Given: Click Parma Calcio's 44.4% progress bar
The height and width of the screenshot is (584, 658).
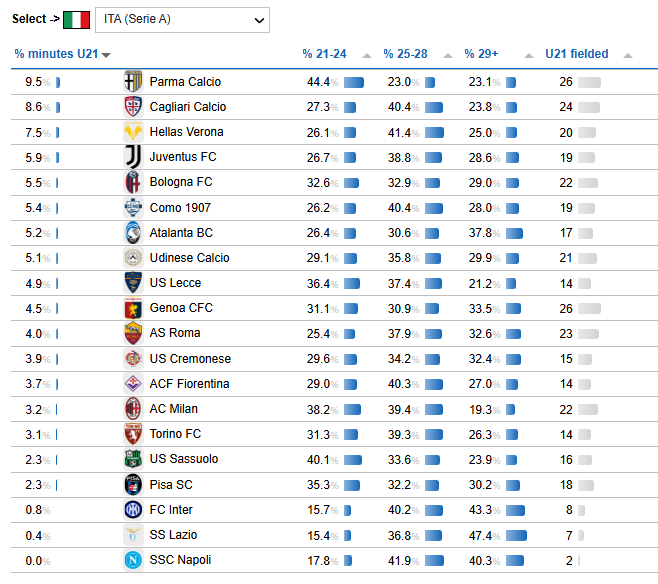Looking at the screenshot, I should coord(354,82).
